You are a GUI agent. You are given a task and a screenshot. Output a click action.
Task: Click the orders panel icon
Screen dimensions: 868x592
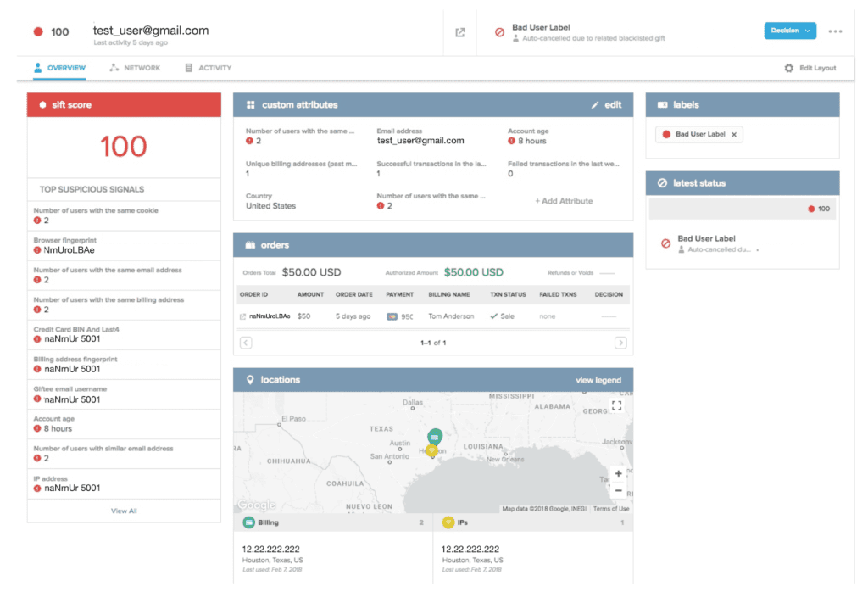coord(250,245)
